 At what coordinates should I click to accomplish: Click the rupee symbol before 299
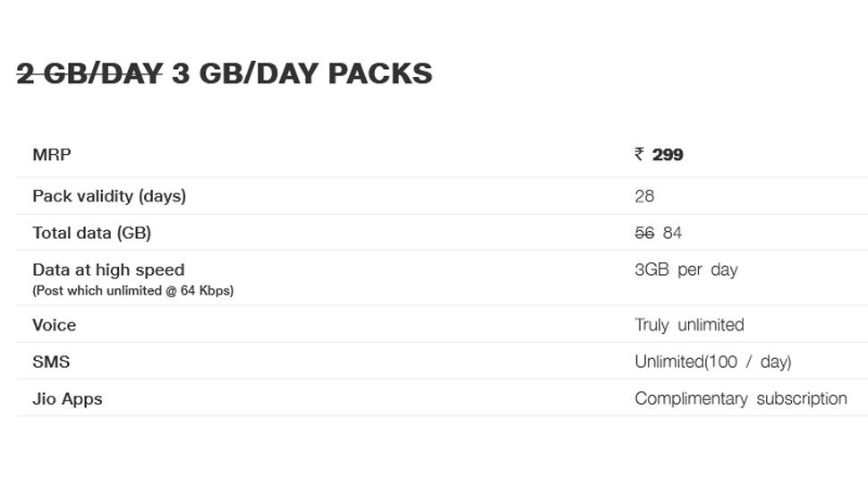pyautogui.click(x=640, y=154)
